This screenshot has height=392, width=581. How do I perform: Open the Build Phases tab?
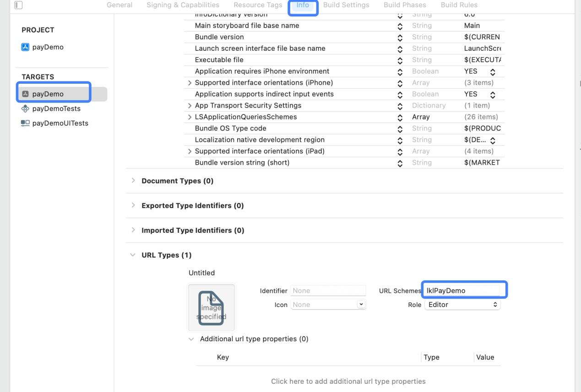pyautogui.click(x=404, y=5)
